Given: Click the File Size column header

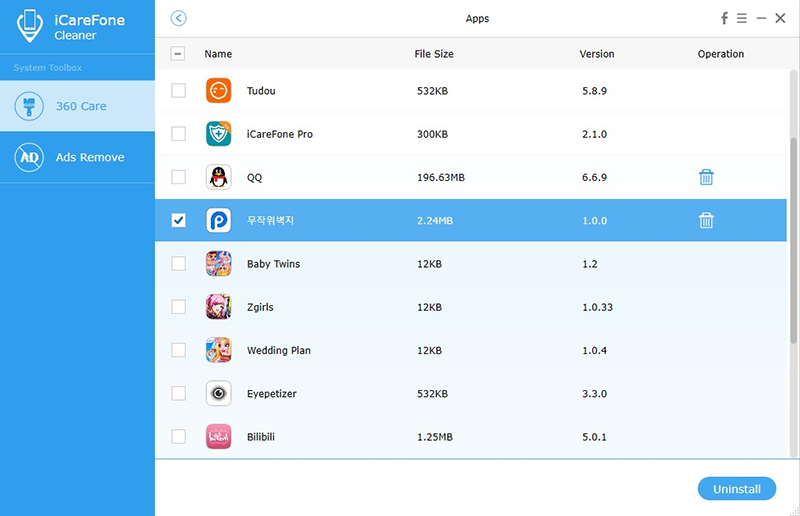Looking at the screenshot, I should click(x=434, y=54).
